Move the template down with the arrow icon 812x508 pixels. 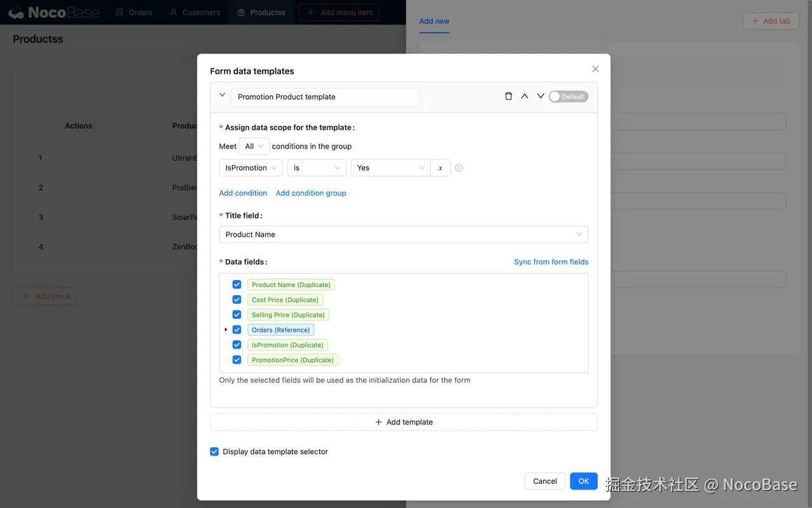click(x=541, y=96)
